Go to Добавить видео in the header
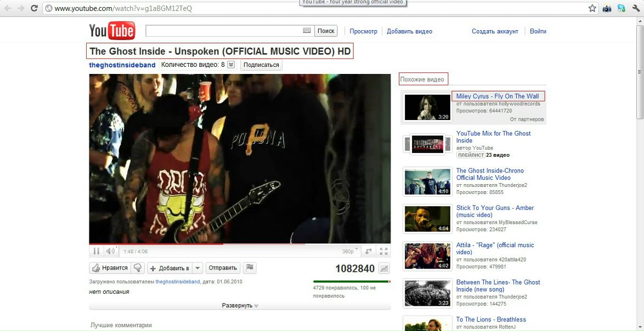644x331 pixels. [409, 31]
